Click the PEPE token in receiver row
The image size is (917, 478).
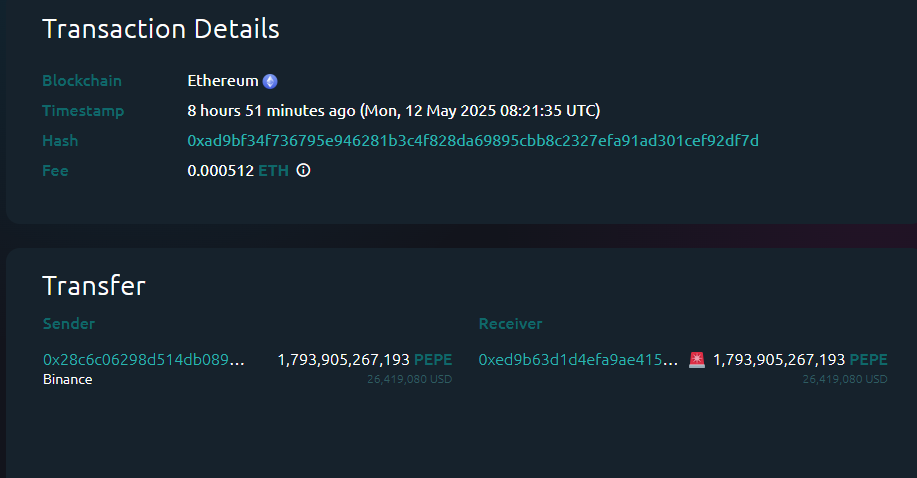[x=869, y=359]
